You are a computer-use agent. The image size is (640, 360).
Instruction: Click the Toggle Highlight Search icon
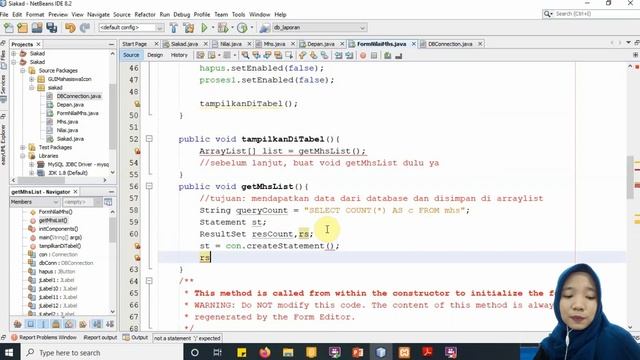278,55
